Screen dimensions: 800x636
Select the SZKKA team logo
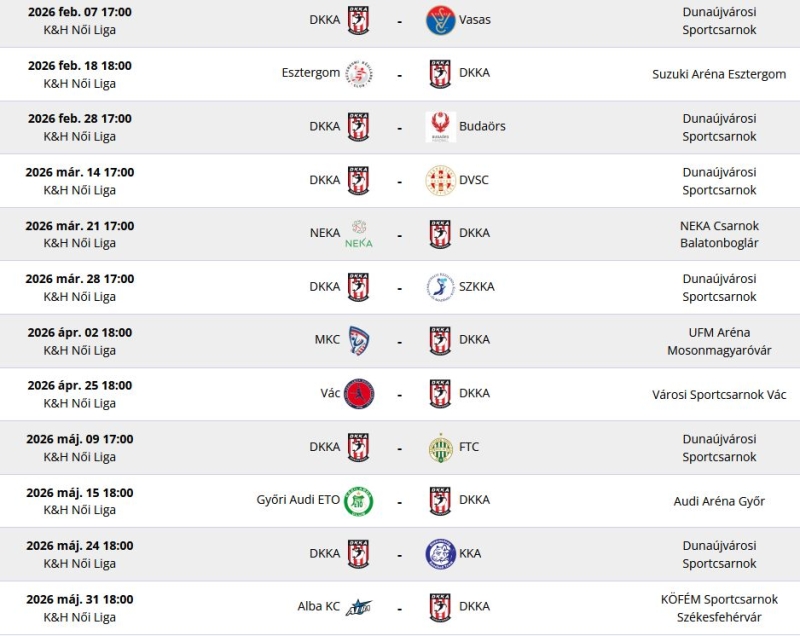click(x=440, y=287)
